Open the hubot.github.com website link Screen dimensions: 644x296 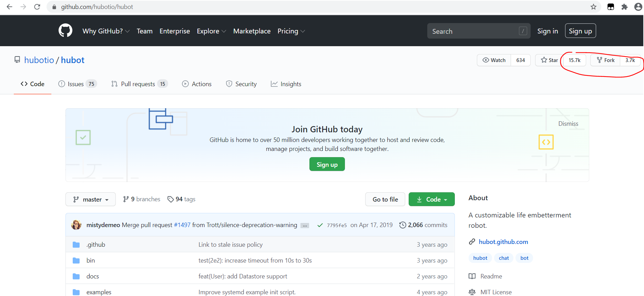(x=503, y=242)
